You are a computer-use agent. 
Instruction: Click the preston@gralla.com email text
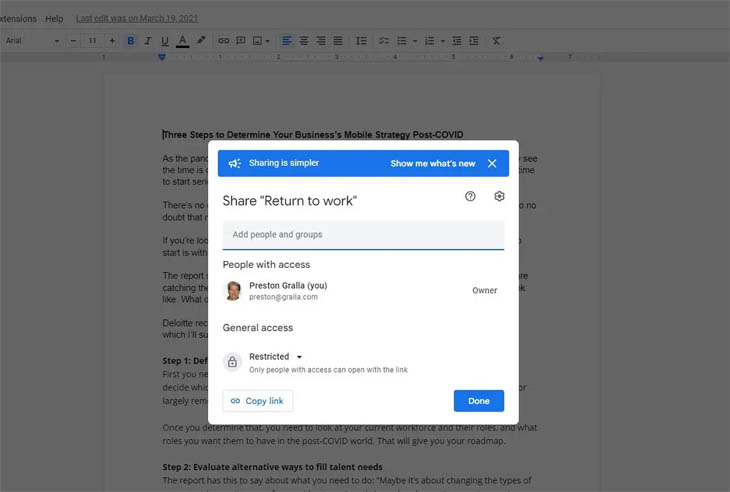(283, 297)
